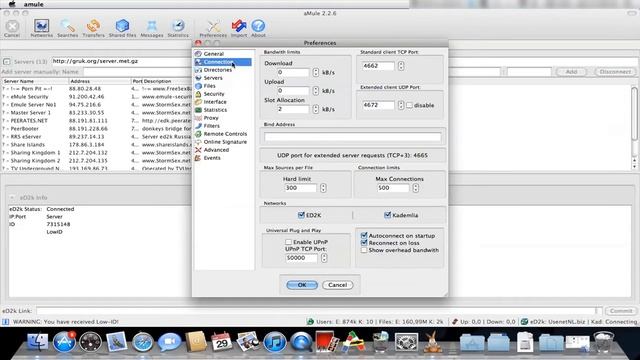Screen dimensions: 640x360
Task: Open the App Store Dock icon
Action: pyautogui.click(x=64, y=342)
